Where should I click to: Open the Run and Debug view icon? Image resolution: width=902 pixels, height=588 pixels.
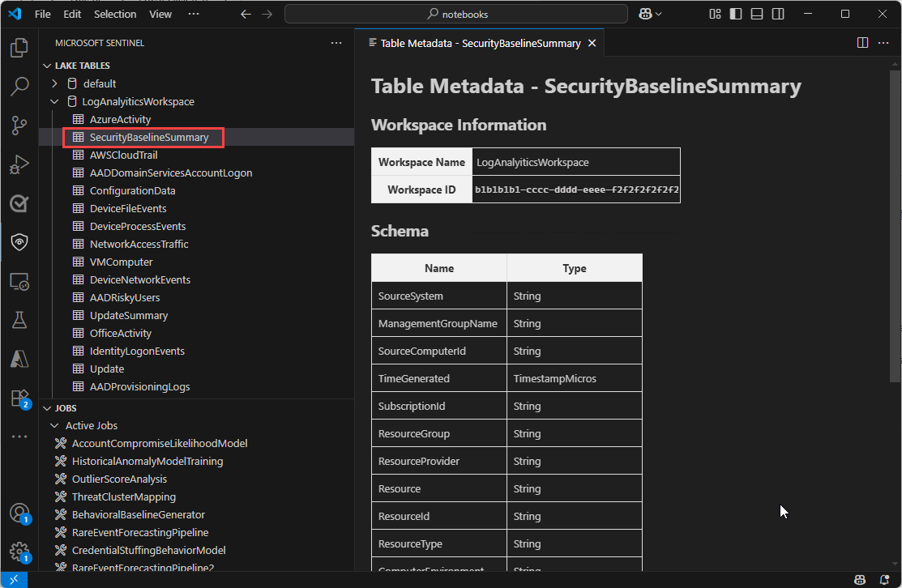(19, 164)
